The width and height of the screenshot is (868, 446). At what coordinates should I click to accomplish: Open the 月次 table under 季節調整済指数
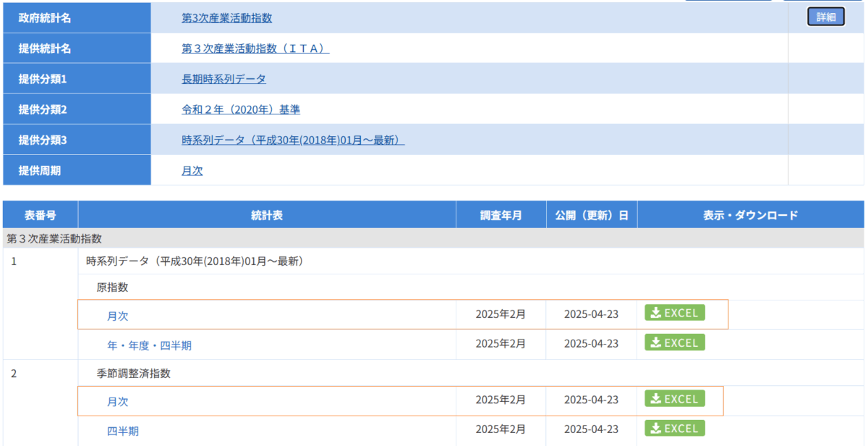click(x=118, y=402)
